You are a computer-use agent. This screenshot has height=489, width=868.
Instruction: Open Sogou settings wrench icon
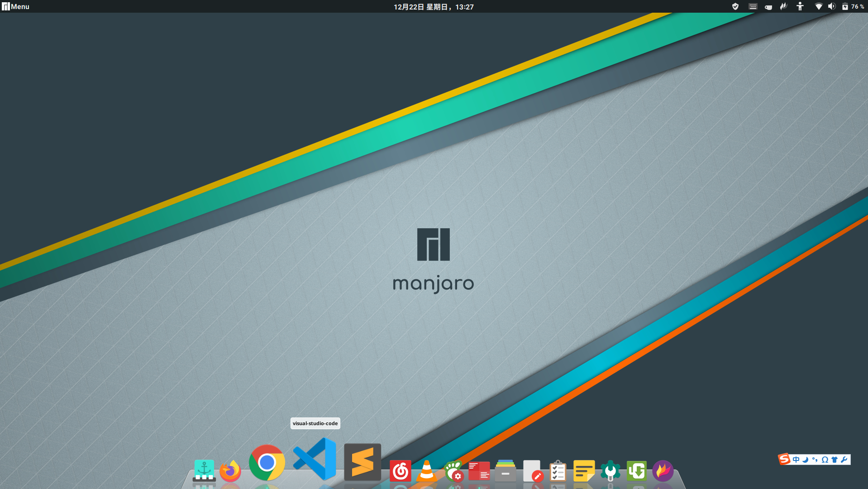[844, 460]
